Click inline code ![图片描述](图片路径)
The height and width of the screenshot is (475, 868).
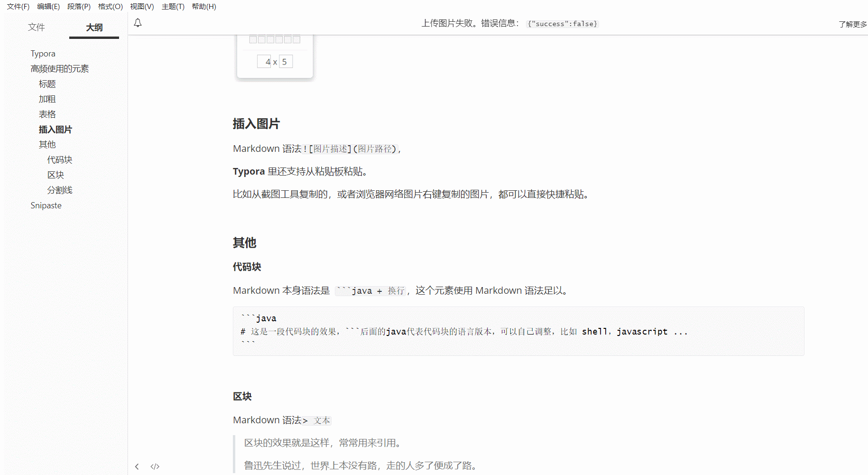coord(350,149)
